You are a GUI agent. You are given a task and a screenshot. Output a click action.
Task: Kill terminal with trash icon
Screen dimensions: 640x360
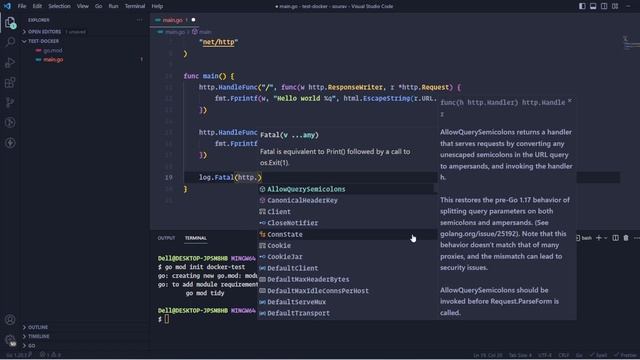click(626, 238)
